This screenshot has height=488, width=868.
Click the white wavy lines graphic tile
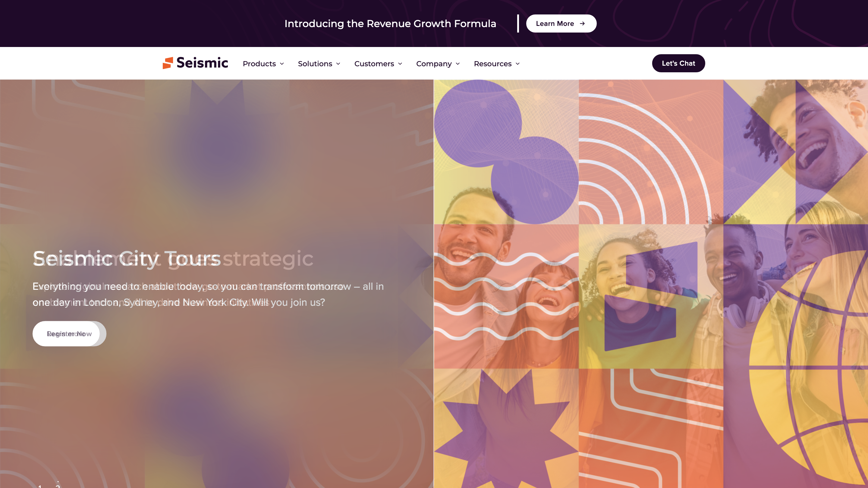tap(506, 296)
